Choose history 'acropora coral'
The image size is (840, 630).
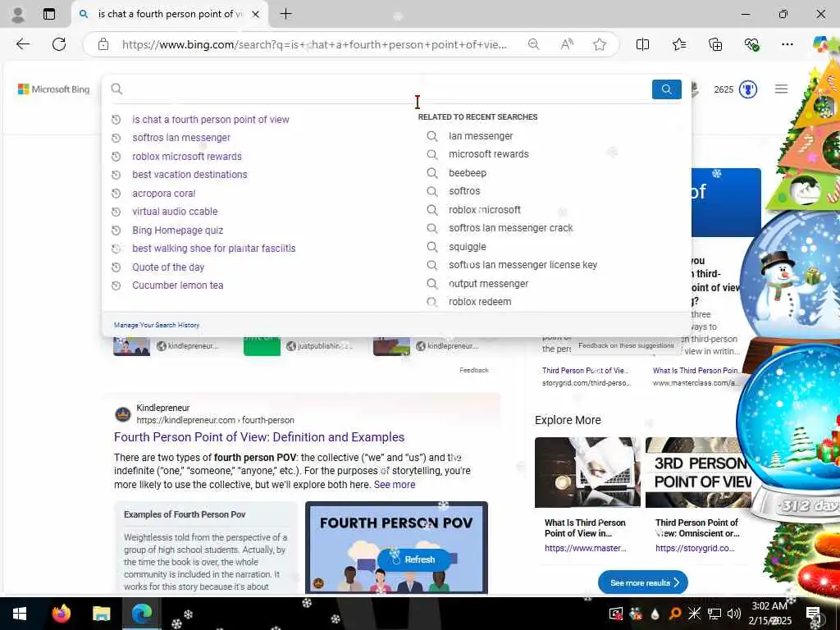164,194
